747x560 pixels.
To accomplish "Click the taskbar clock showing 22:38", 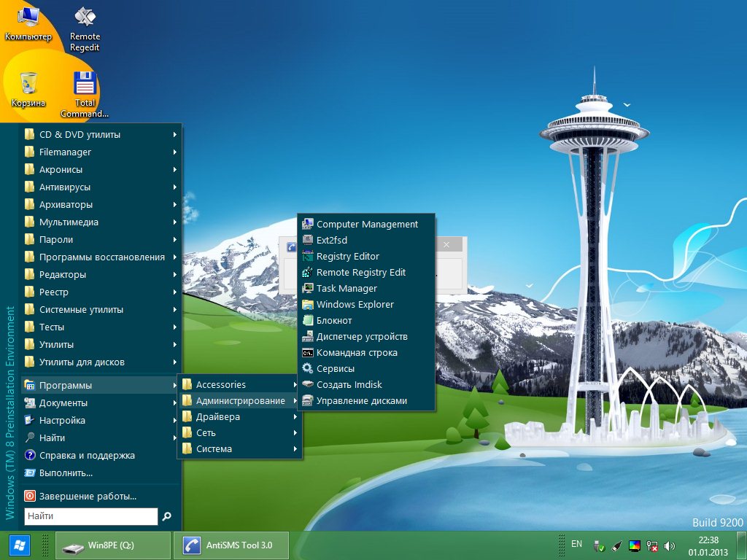I will 708,545.
